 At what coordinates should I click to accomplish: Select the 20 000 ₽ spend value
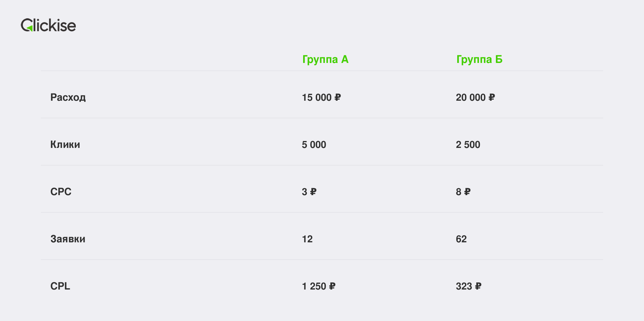[x=475, y=98]
